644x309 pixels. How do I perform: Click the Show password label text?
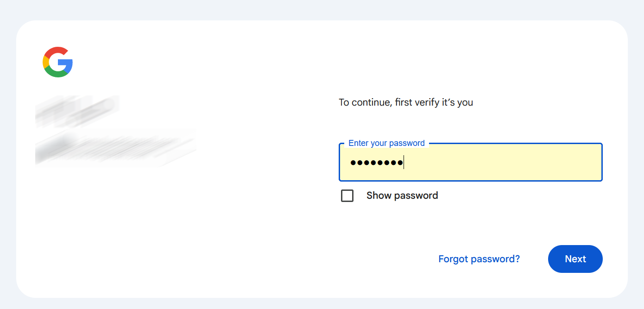[x=402, y=195]
